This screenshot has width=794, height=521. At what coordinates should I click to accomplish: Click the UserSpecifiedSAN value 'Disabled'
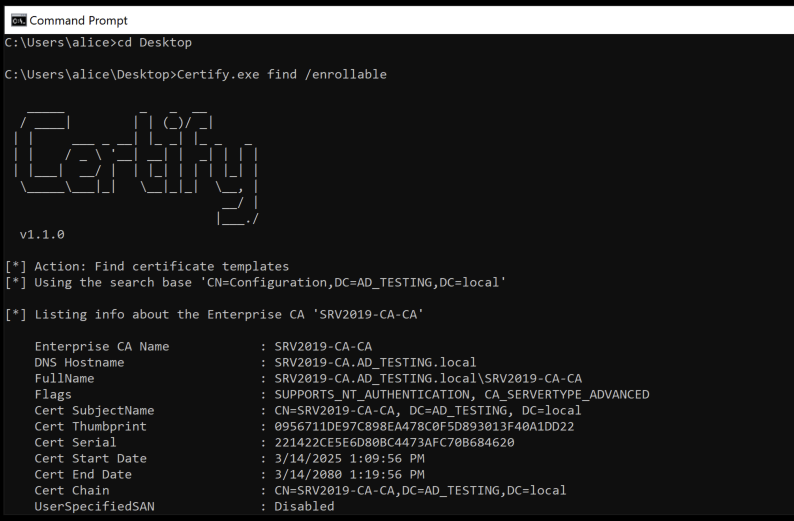(304, 507)
